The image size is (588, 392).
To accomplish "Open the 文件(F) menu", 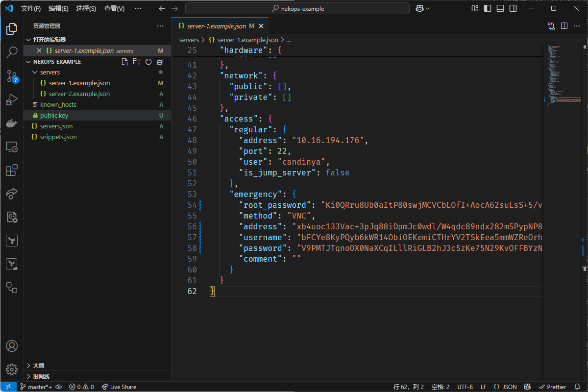I will [x=31, y=8].
